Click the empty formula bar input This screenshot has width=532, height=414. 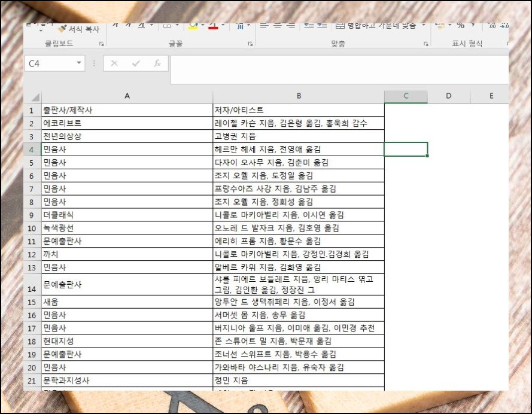click(339, 70)
